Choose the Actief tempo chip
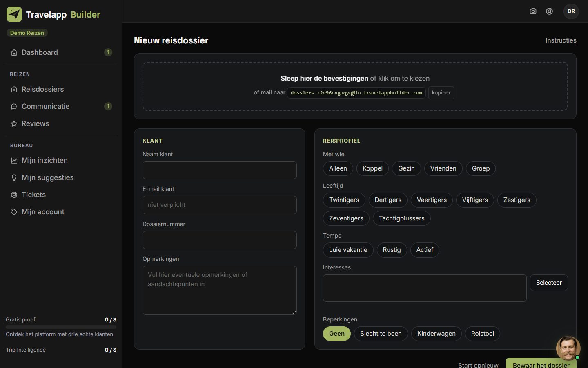588x368 pixels. pos(425,250)
